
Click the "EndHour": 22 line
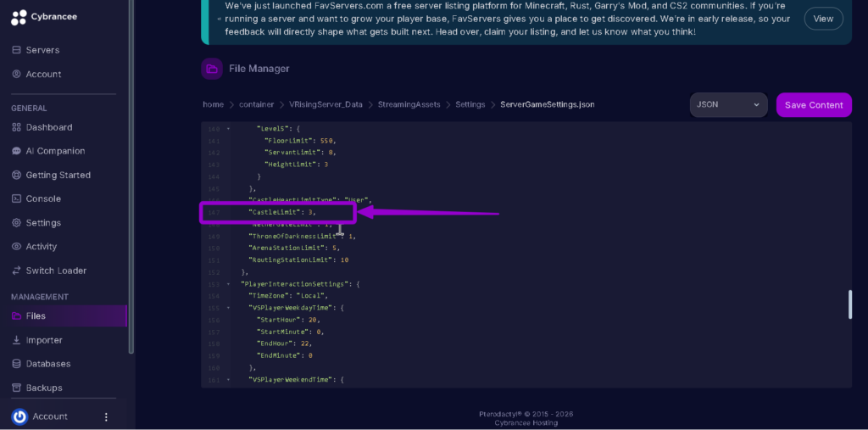coord(285,343)
